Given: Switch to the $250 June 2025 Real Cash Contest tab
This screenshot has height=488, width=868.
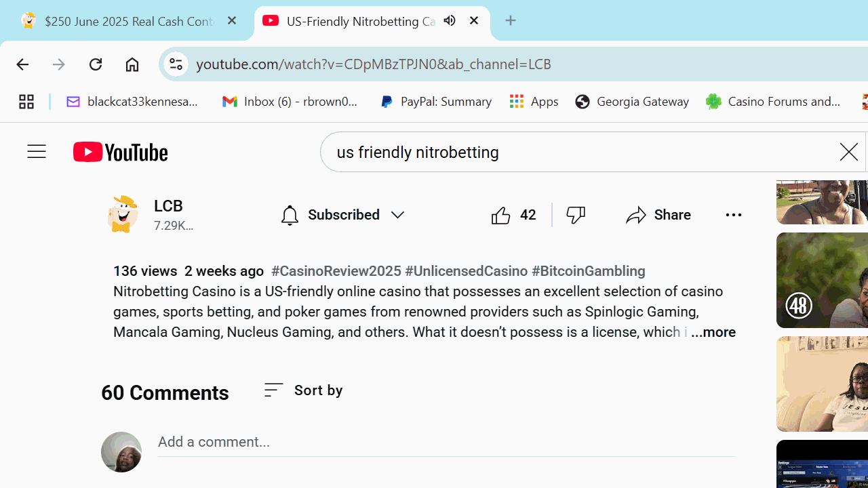Looking at the screenshot, I should coord(128,21).
